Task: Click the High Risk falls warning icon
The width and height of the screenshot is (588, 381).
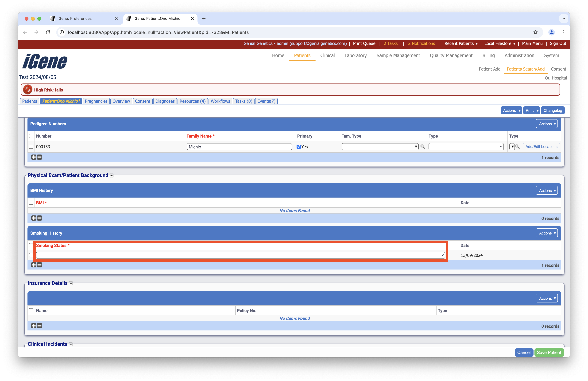Action: coord(28,90)
